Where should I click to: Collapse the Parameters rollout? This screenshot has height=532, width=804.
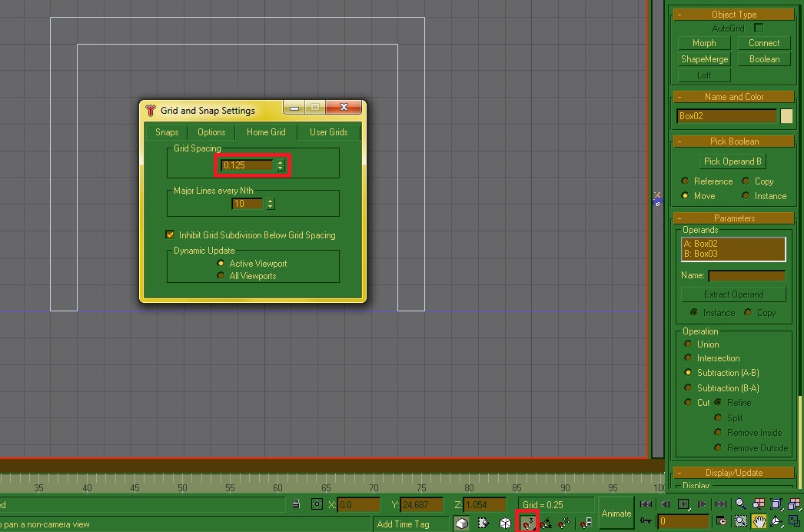[734, 218]
